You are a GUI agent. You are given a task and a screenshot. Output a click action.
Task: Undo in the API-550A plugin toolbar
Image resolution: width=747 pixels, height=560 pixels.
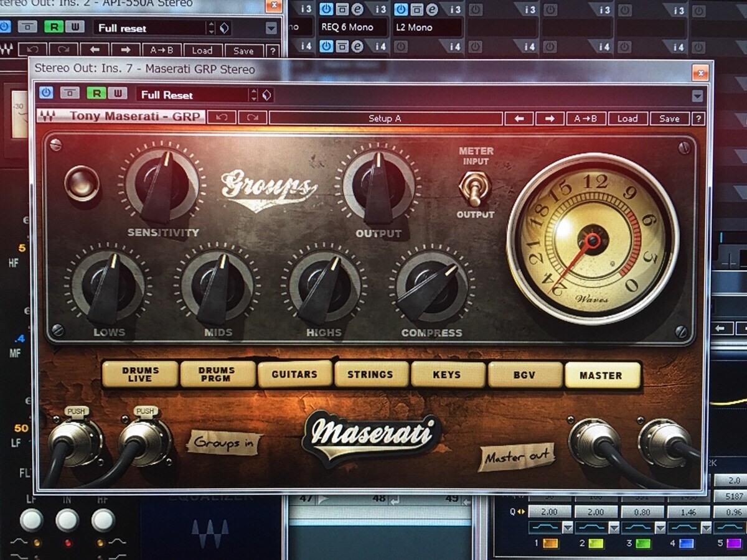(x=34, y=50)
